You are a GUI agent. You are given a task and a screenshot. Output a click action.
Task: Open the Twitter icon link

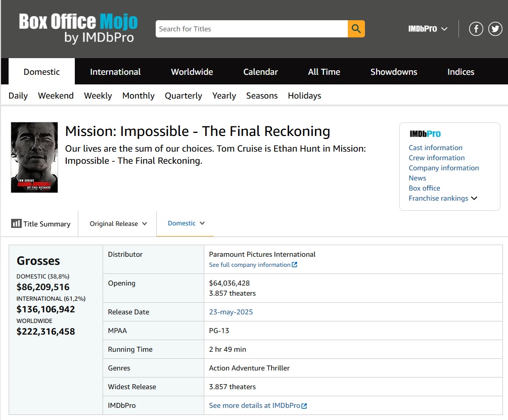click(495, 29)
